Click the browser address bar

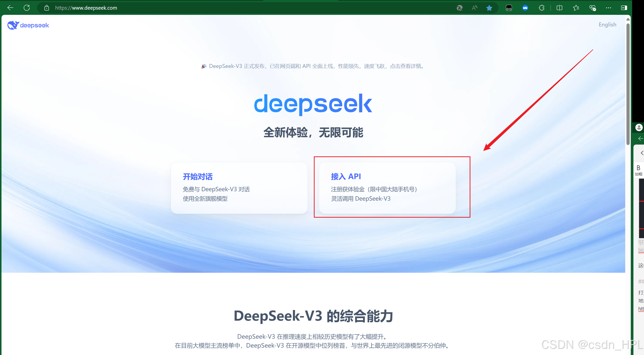[86, 8]
